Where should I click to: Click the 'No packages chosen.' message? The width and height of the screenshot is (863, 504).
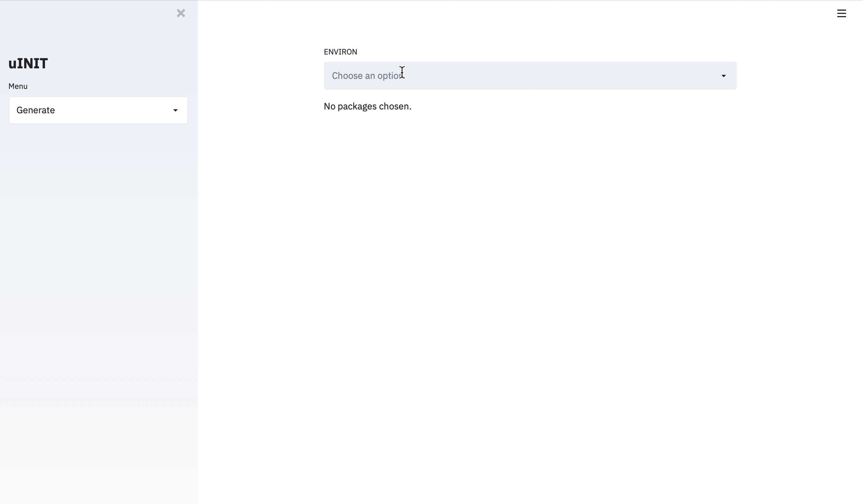[367, 106]
